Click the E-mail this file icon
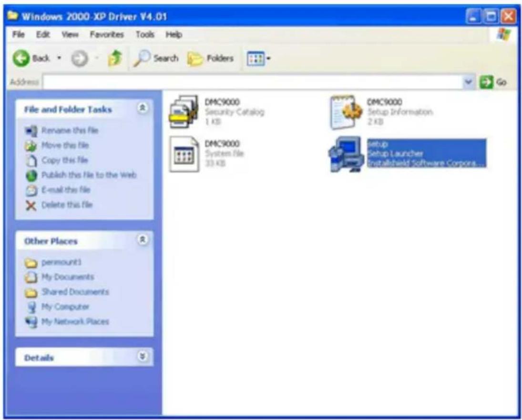 (x=31, y=190)
